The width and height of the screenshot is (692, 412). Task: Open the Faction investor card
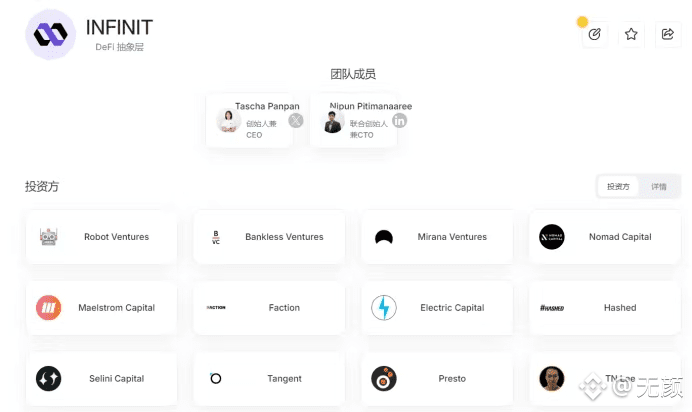pos(269,307)
